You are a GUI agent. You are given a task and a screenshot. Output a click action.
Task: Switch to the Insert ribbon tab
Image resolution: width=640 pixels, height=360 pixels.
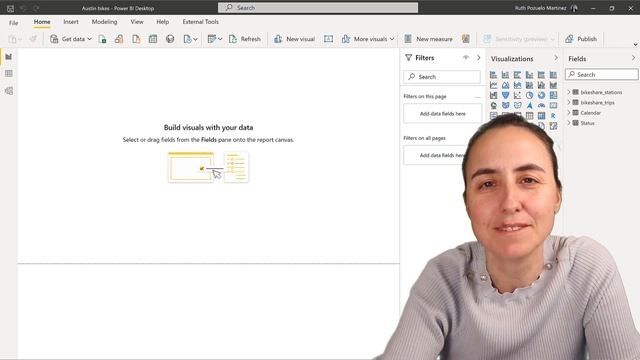point(71,22)
